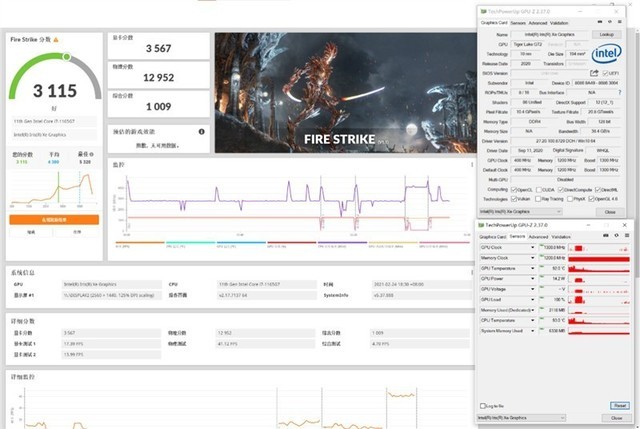The height and width of the screenshot is (429, 640).
Task: Toggle the OpenGL 4.6 checkbox
Action: [x=591, y=199]
